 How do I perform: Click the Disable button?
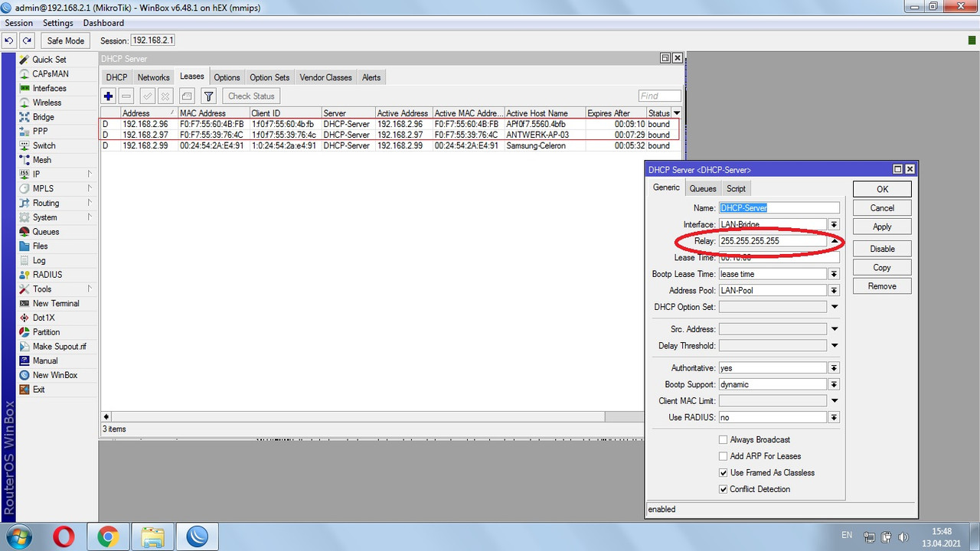[882, 249]
